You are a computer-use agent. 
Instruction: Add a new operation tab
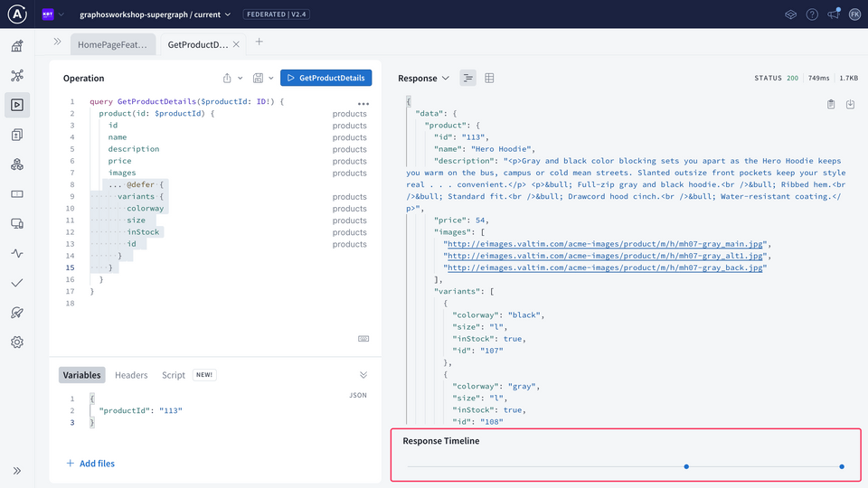click(259, 42)
